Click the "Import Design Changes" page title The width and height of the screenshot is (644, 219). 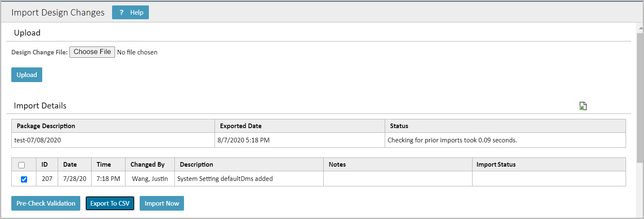(58, 13)
